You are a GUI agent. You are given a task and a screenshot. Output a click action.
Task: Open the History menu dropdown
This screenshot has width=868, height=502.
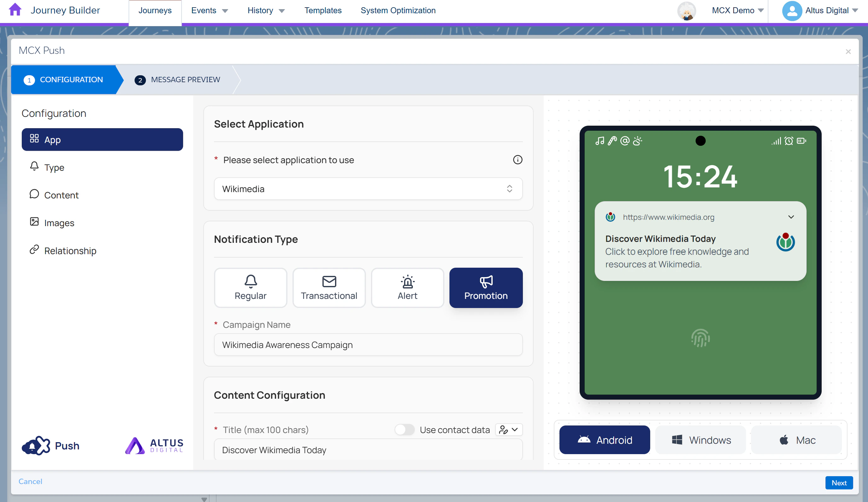266,11
